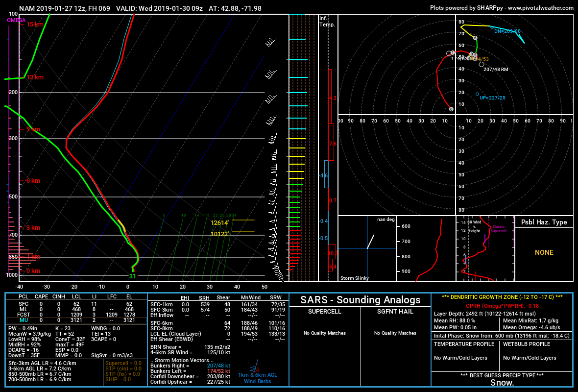Select the FCST parcel row
The height and width of the screenshot is (392, 578).
[76, 315]
